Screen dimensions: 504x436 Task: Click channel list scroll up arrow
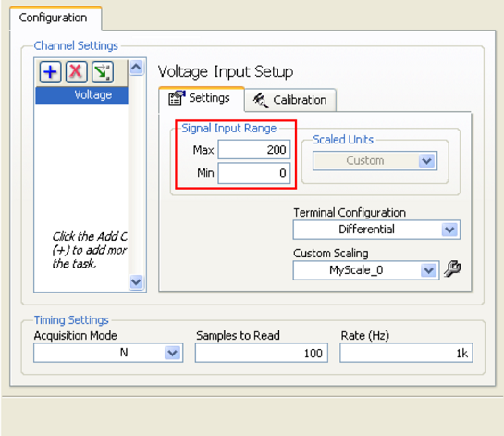[137, 68]
